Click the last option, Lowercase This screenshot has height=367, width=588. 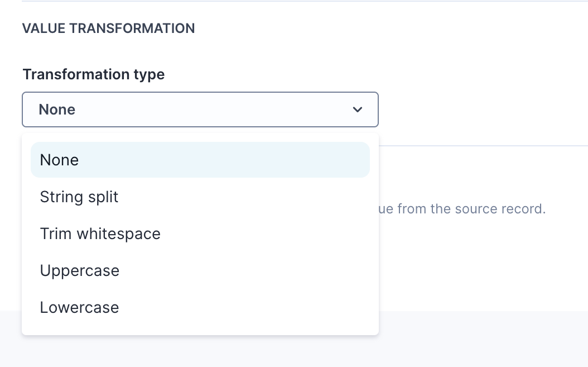click(80, 307)
